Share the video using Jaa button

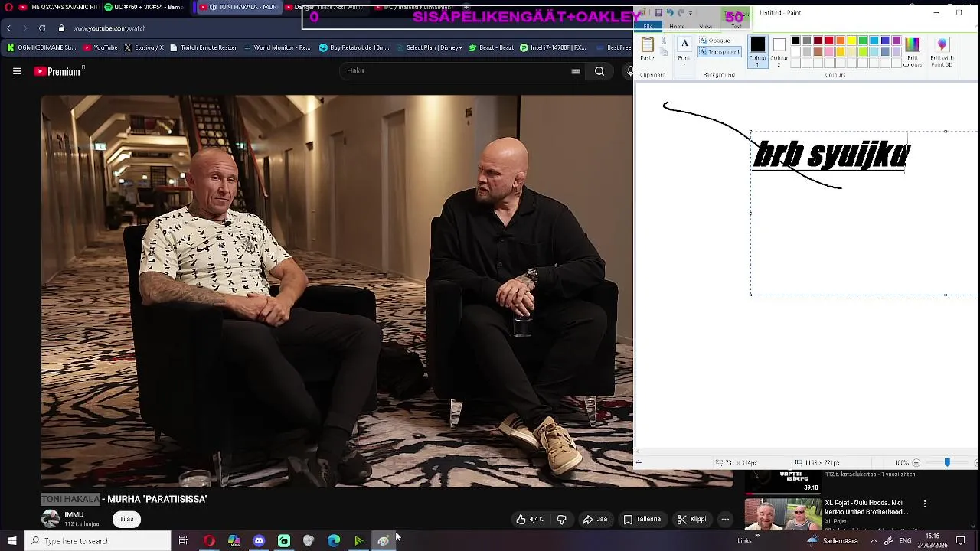click(x=595, y=519)
